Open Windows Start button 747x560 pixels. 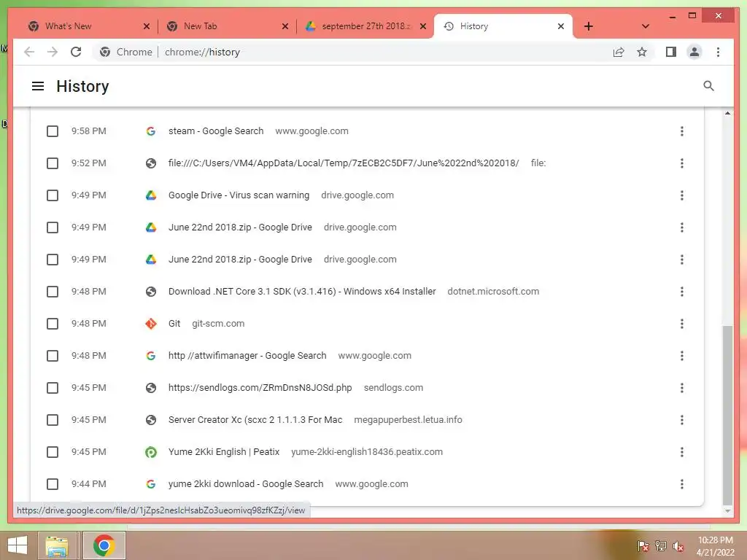[18, 545]
